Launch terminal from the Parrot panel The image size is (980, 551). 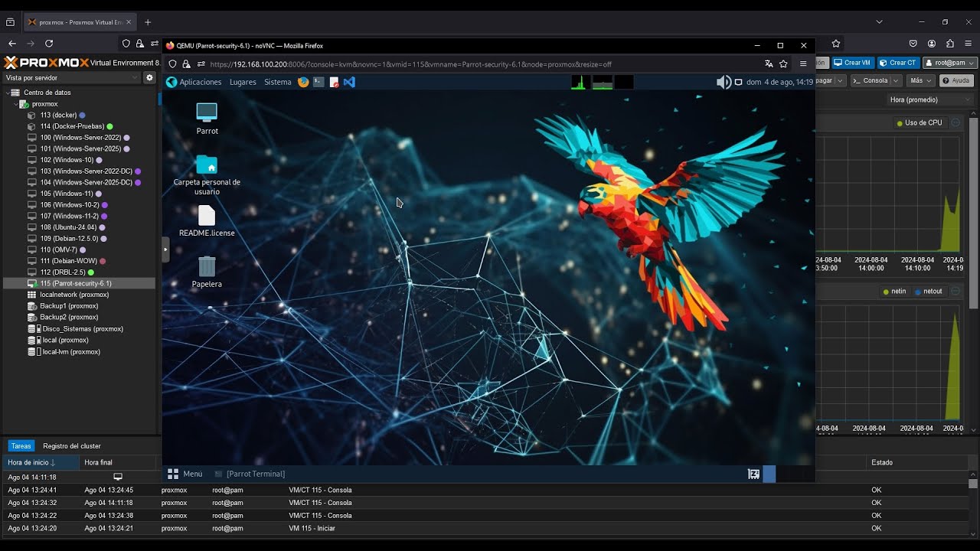(x=318, y=82)
